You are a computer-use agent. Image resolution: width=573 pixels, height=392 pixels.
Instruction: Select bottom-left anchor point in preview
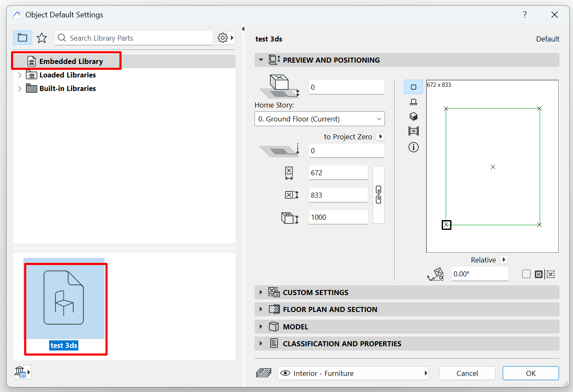click(446, 225)
